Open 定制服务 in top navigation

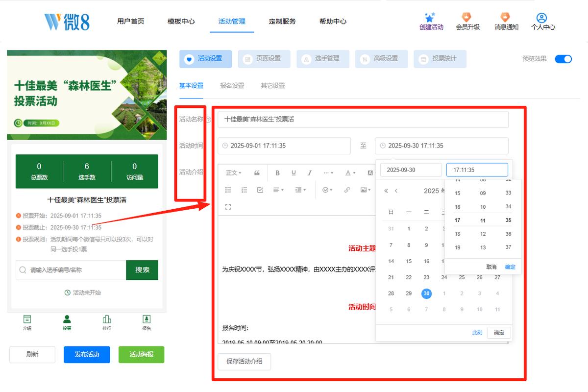click(282, 22)
